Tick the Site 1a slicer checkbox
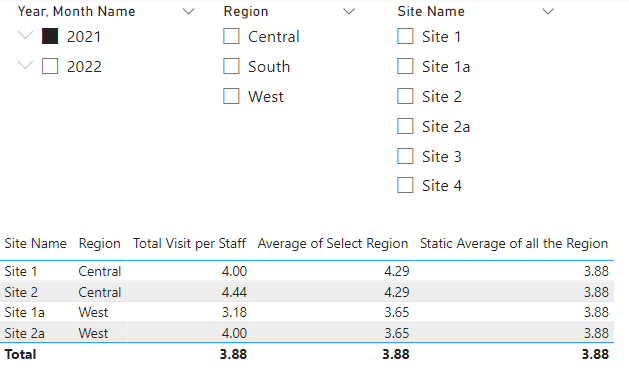Image resolution: width=629 pixels, height=368 pixels. [x=405, y=66]
